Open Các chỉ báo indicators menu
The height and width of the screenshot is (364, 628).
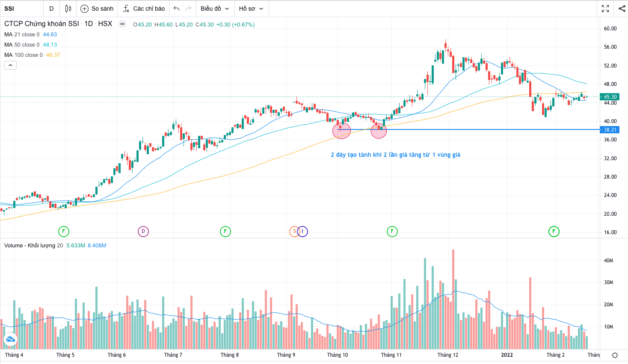click(x=144, y=9)
